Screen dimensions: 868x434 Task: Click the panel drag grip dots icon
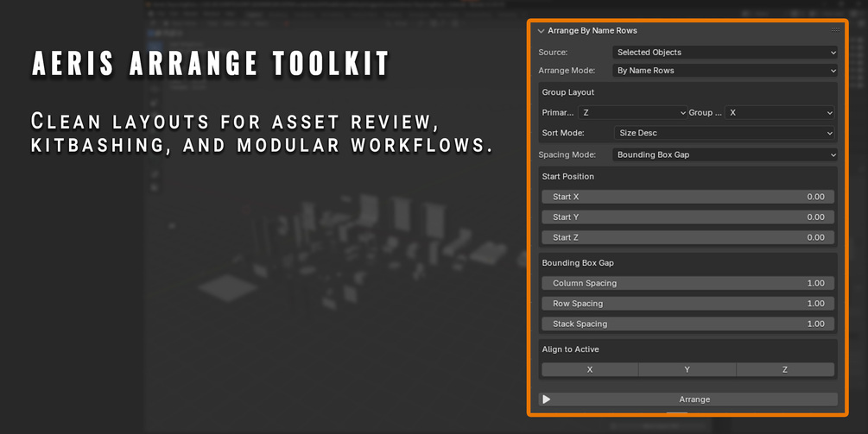(x=835, y=30)
